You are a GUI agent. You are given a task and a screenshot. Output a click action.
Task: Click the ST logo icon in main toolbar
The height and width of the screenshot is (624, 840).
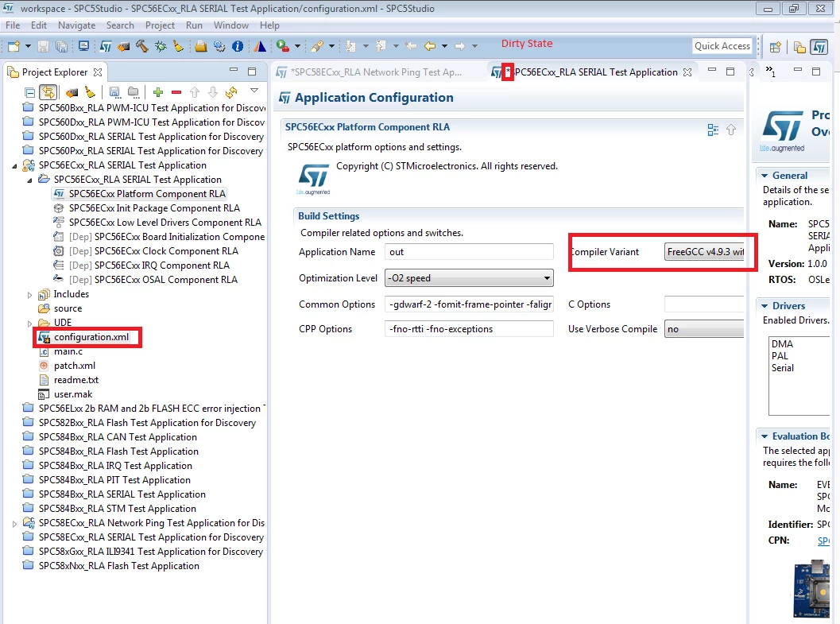(x=106, y=47)
